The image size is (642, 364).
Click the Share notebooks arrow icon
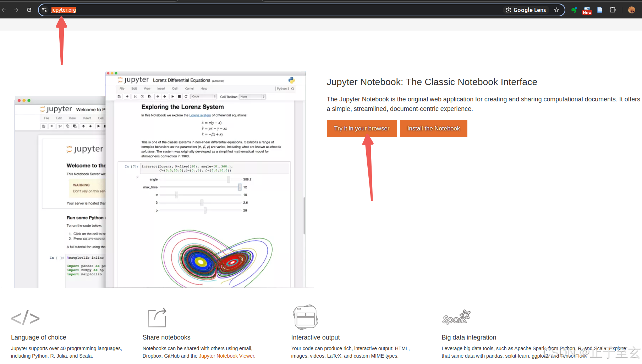point(157,317)
